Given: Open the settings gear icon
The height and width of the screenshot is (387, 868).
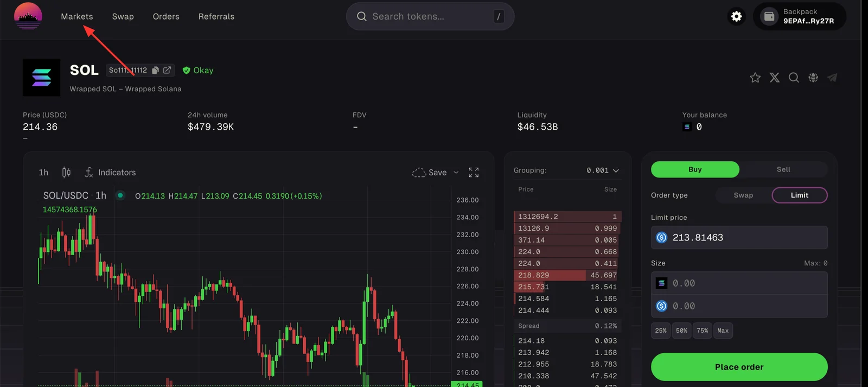Looking at the screenshot, I should coord(736,16).
